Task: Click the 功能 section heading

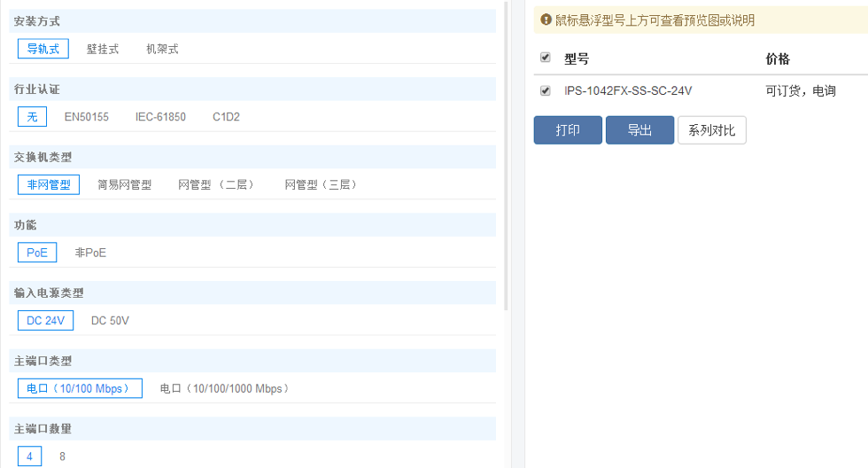Action: point(26,225)
